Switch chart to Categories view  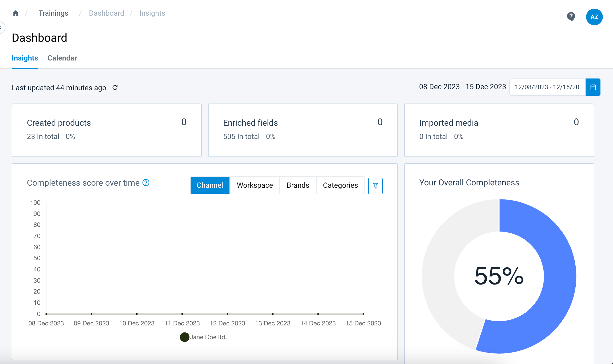click(x=340, y=185)
